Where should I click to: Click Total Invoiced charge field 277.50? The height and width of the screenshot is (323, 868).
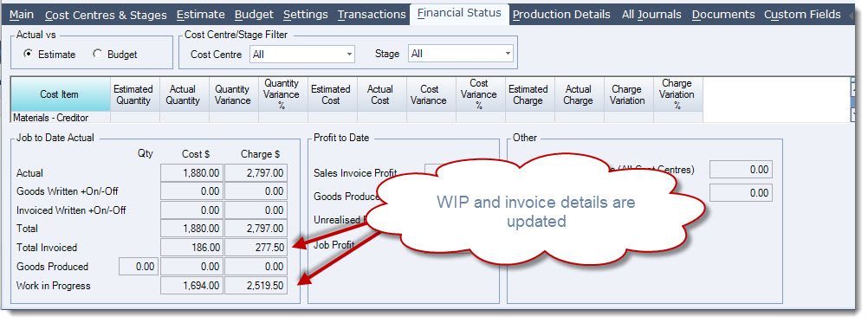256,247
